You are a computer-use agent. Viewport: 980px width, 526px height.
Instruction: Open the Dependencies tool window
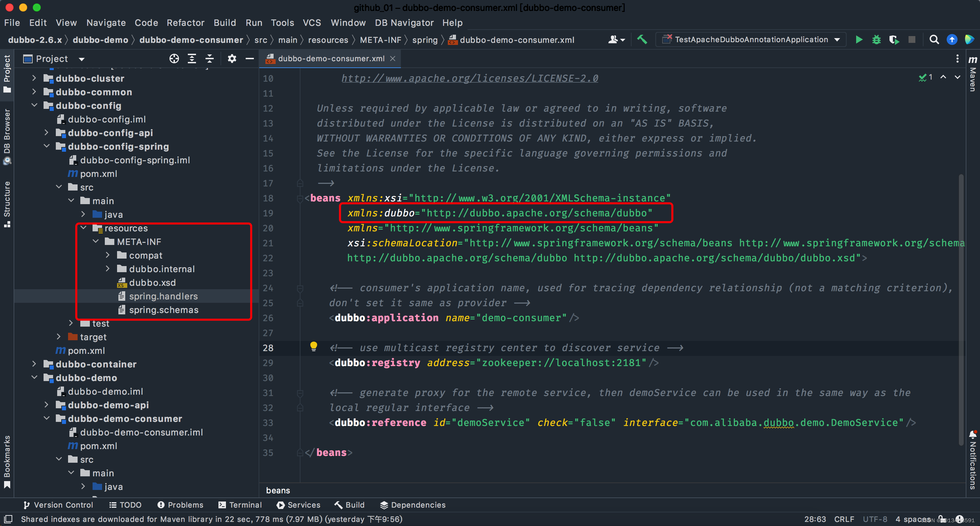click(413, 505)
